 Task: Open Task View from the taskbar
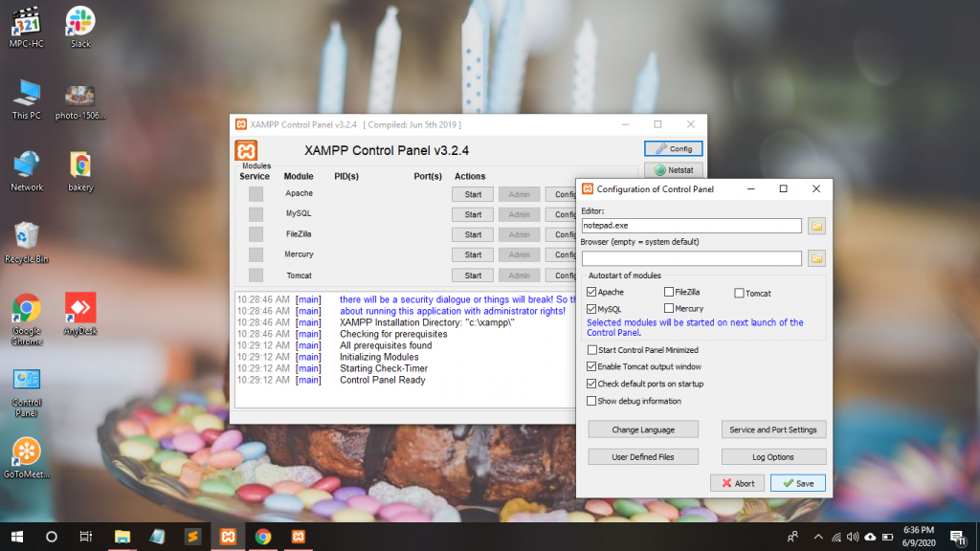tap(85, 537)
